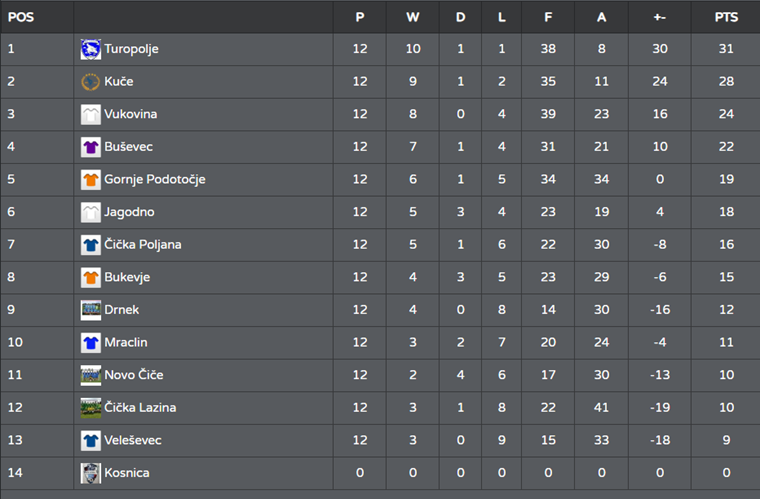Click Gornje Podotočje's orange jersey icon
Screen dimensions: 760x499
tap(91, 180)
